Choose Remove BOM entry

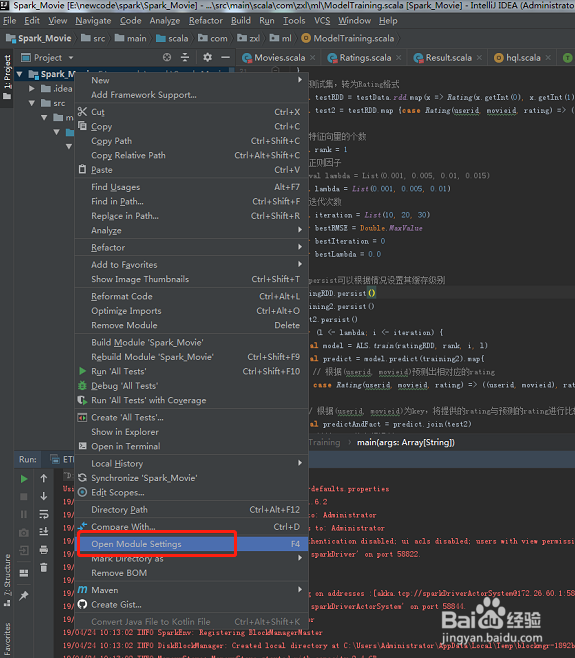[191, 573]
